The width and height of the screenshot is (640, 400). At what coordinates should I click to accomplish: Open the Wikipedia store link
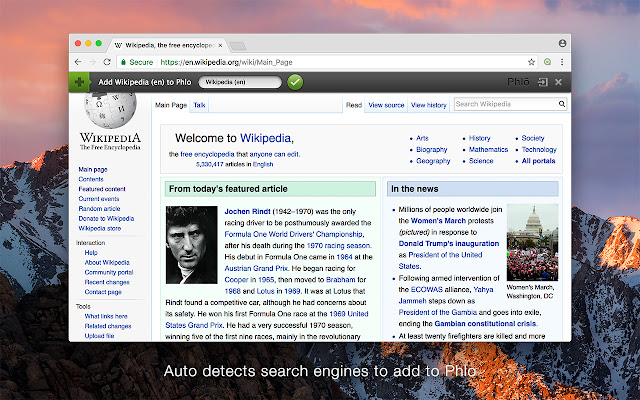(100, 228)
